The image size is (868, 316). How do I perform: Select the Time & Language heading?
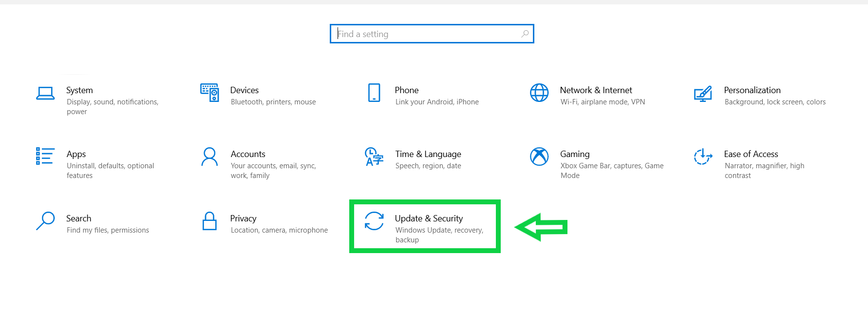coord(428,154)
